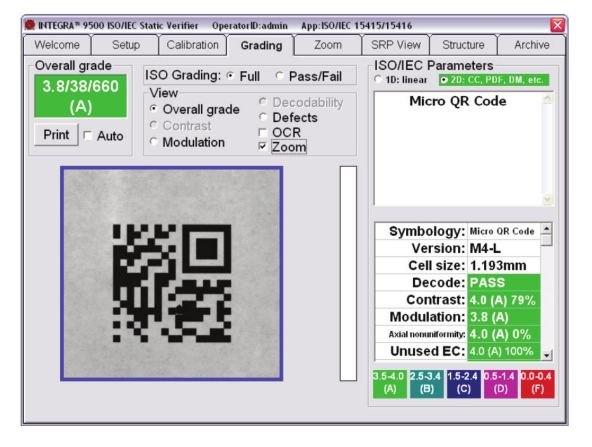Click down arrow of Micro QR Code text box

coord(547,199)
